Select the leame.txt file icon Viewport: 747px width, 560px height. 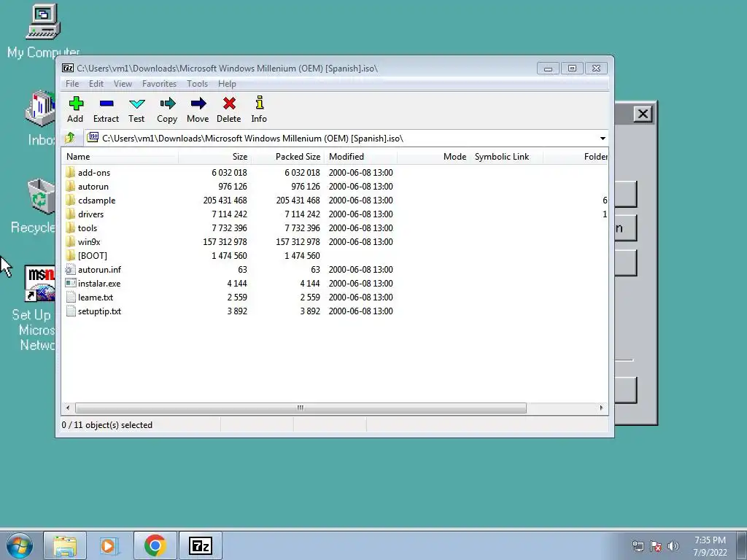(71, 297)
